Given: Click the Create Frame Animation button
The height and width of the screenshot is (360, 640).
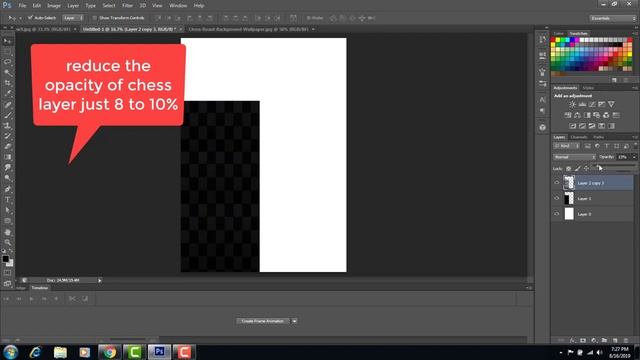Looking at the screenshot, I should click(262, 321).
